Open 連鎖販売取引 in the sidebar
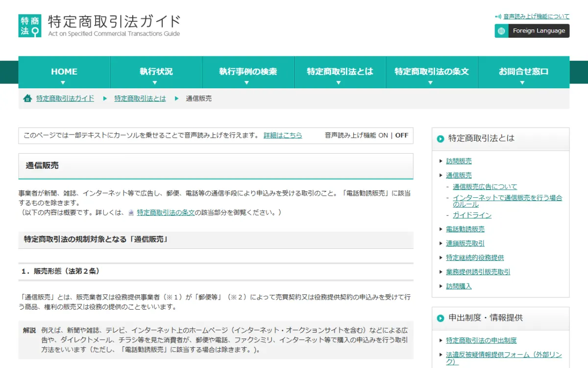The width and height of the screenshot is (588, 368). [465, 243]
